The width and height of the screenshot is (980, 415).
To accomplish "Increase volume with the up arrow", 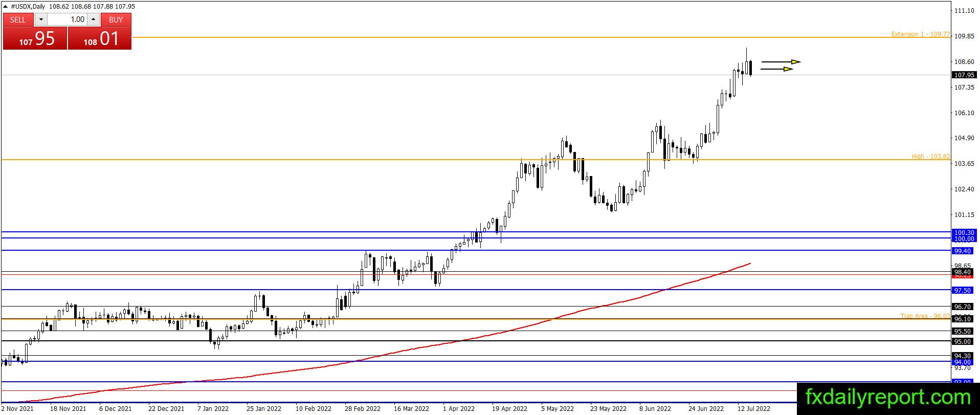I will 93,19.
